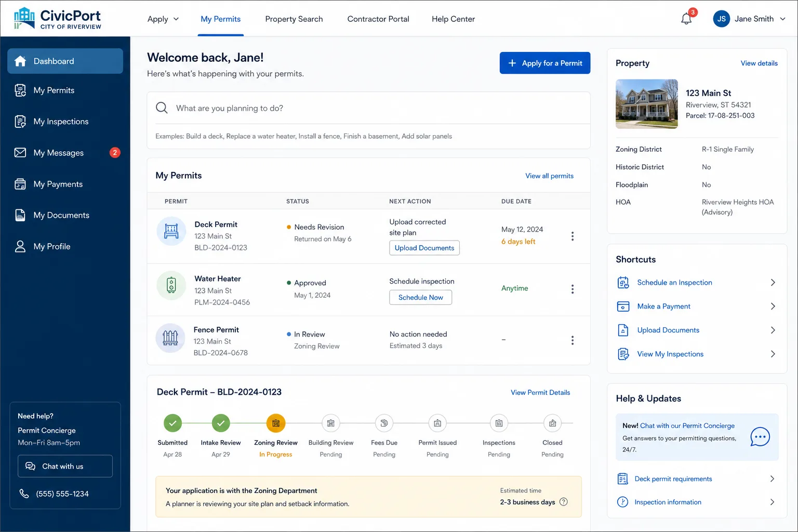Click the Apply for a Permit button
Screen dimensions: 798x532
(x=545, y=63)
